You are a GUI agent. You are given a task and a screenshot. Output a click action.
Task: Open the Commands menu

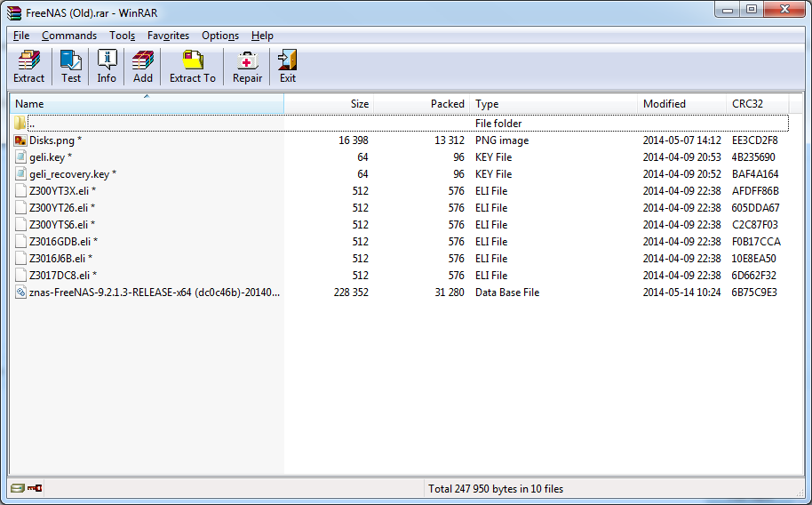click(69, 36)
